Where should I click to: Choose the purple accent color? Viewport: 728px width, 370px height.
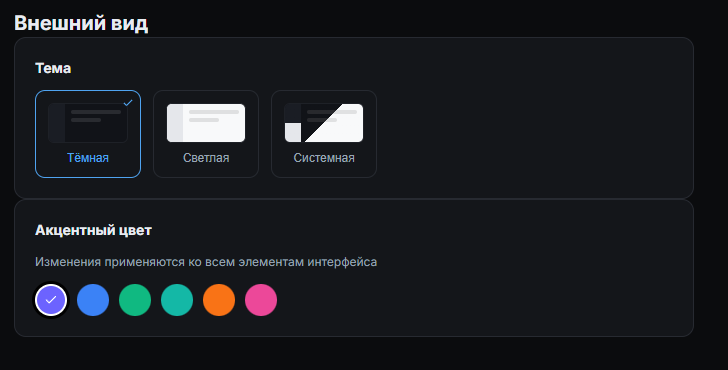pos(51,300)
